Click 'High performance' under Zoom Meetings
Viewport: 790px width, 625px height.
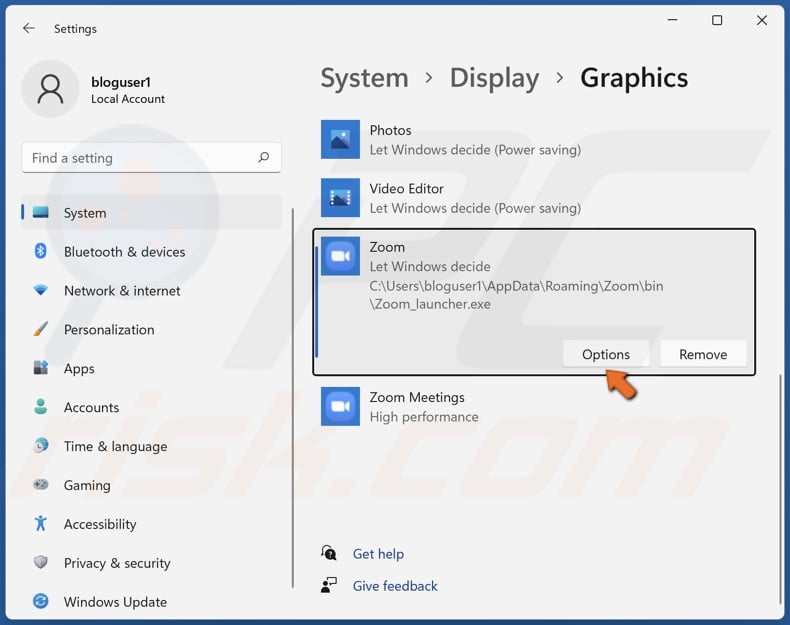tap(424, 416)
